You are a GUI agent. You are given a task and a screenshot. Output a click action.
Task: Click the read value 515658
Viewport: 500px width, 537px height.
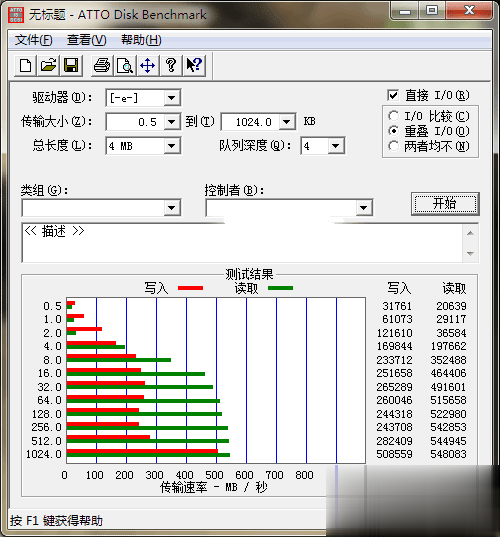coord(448,400)
